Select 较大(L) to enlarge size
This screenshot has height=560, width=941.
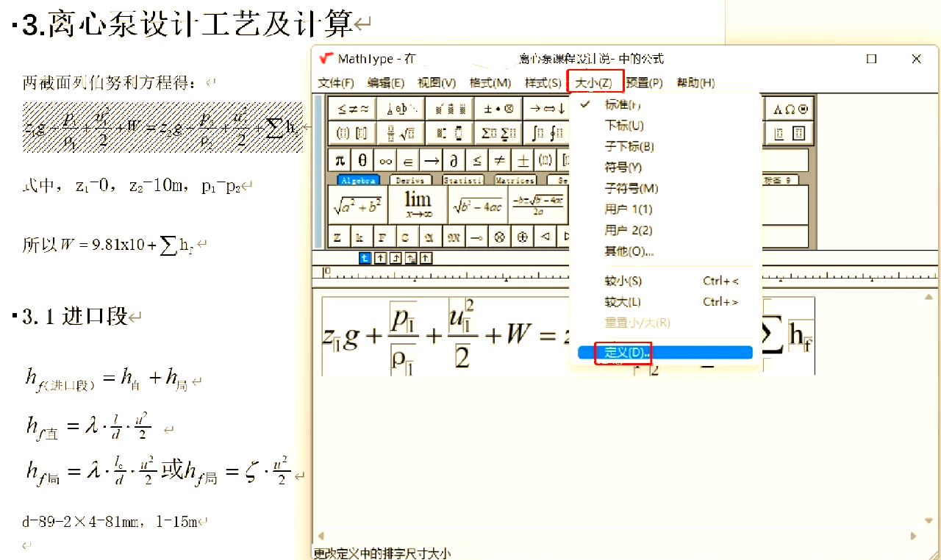(665, 302)
